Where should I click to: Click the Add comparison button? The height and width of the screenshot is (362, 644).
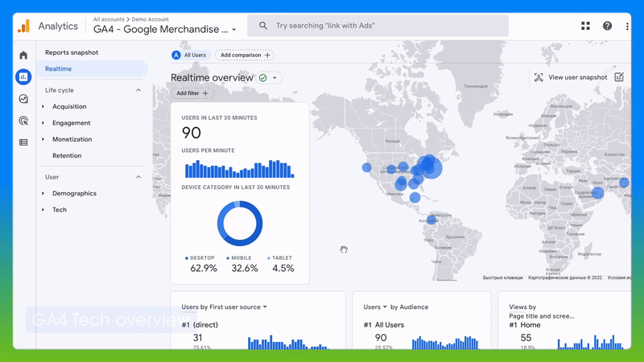click(245, 55)
